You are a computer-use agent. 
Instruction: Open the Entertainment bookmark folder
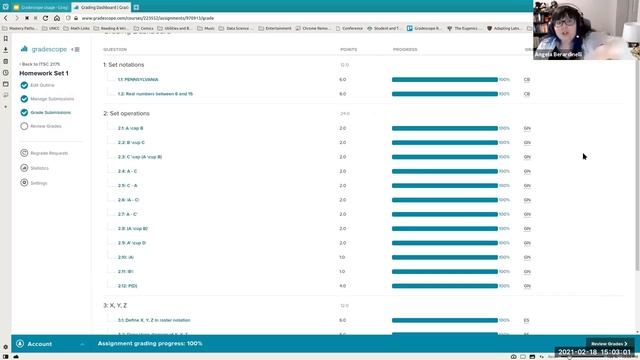(x=275, y=29)
